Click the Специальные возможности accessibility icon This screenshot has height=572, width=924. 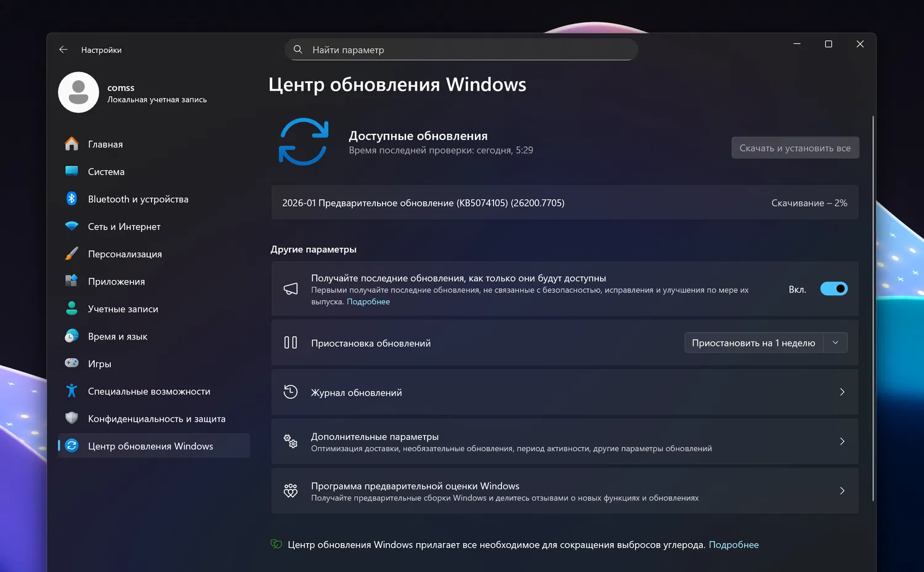[x=71, y=391]
